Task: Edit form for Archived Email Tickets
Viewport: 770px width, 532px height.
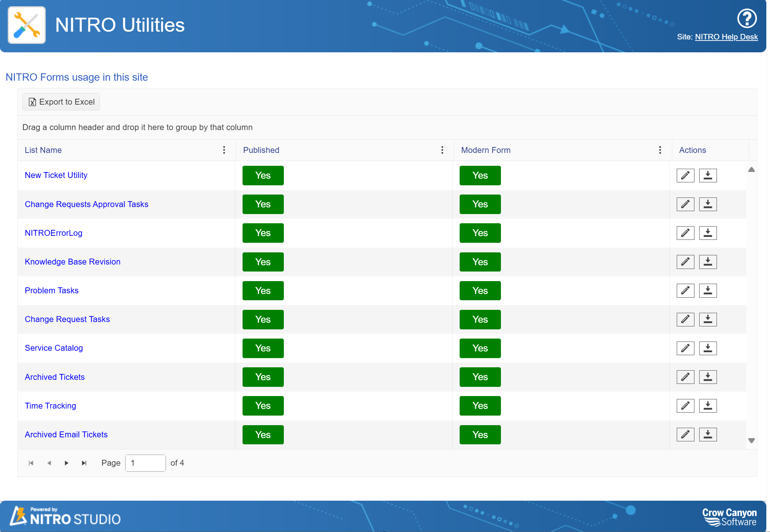Action: [685, 435]
